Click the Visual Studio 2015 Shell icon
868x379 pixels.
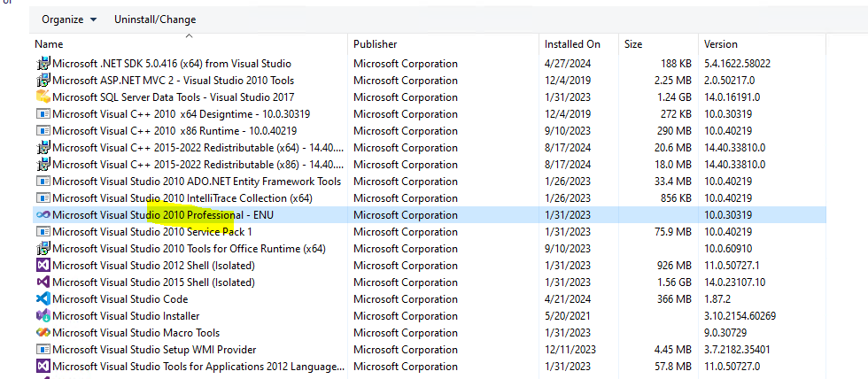[x=43, y=282]
